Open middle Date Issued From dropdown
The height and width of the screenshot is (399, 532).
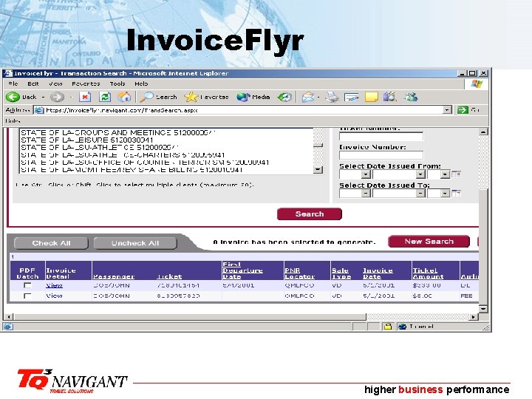click(x=420, y=174)
